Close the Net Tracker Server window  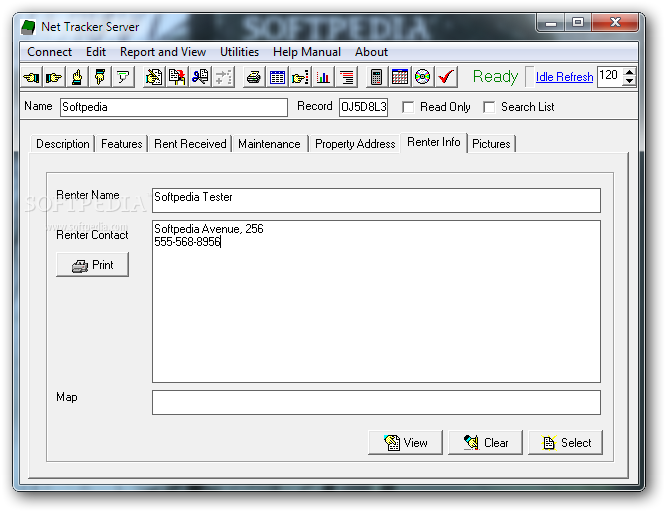[x=615, y=23]
